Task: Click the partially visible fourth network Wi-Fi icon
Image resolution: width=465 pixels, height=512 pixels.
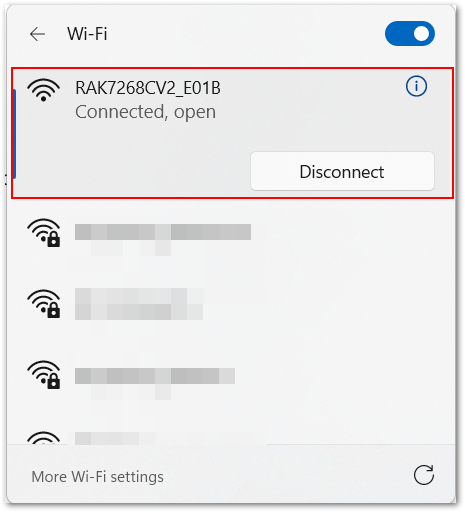Action: [44, 437]
